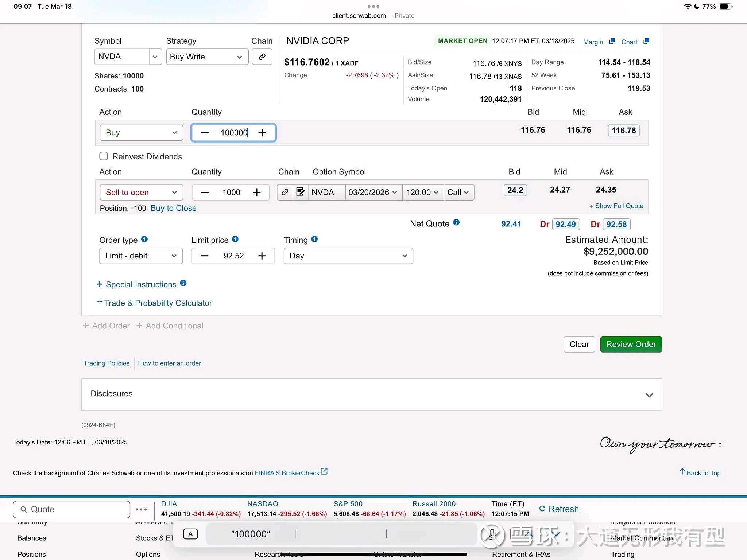Image resolution: width=747 pixels, height=560 pixels.
Task: Decrease stock quantity with minus button
Action: (205, 133)
